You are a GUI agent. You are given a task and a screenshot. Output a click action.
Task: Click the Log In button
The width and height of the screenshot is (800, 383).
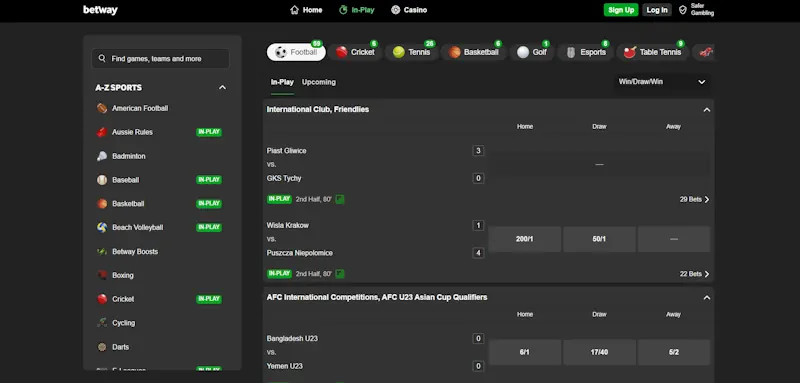coord(657,10)
